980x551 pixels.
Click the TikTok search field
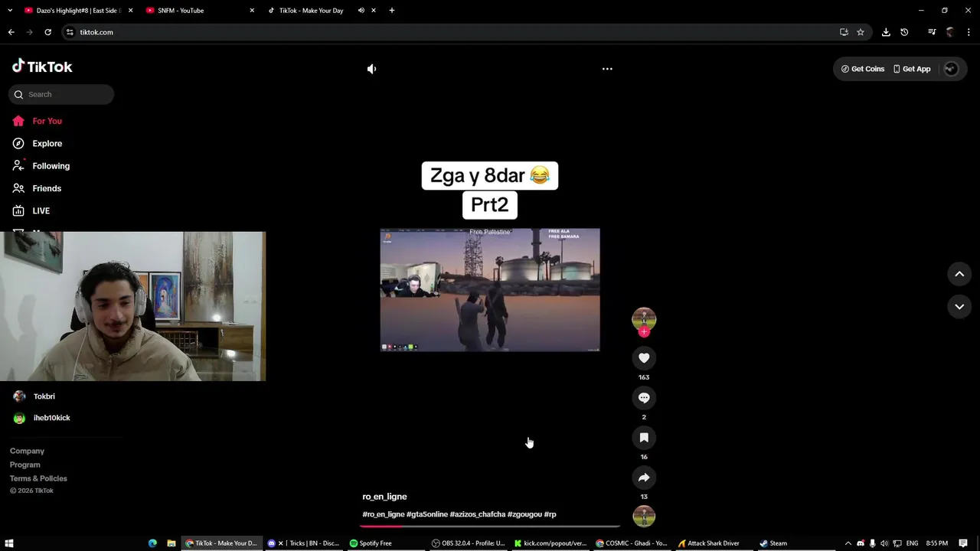click(x=61, y=94)
